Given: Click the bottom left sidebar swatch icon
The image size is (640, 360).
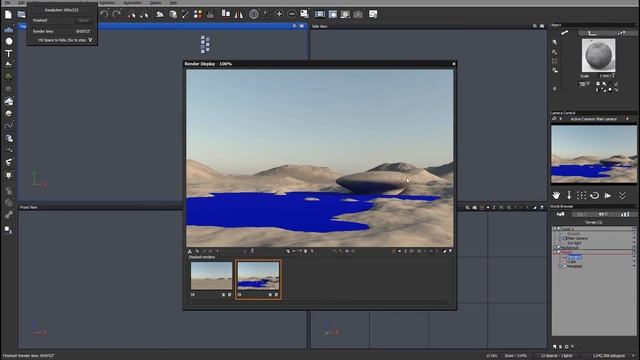Looking at the screenshot, I should (8, 230).
